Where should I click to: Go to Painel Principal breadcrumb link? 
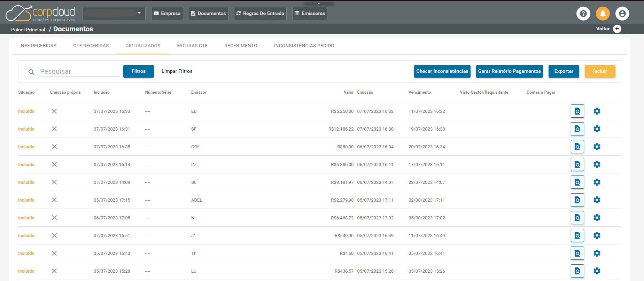click(28, 30)
